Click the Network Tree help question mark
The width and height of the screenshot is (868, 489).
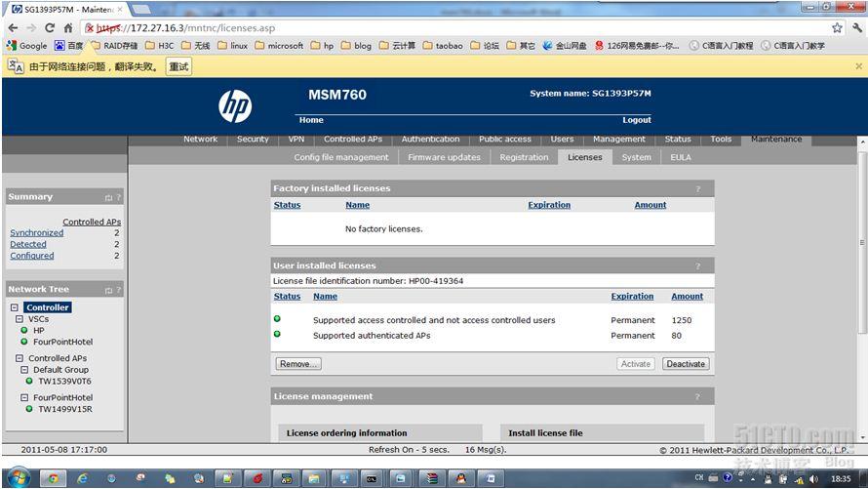118,290
